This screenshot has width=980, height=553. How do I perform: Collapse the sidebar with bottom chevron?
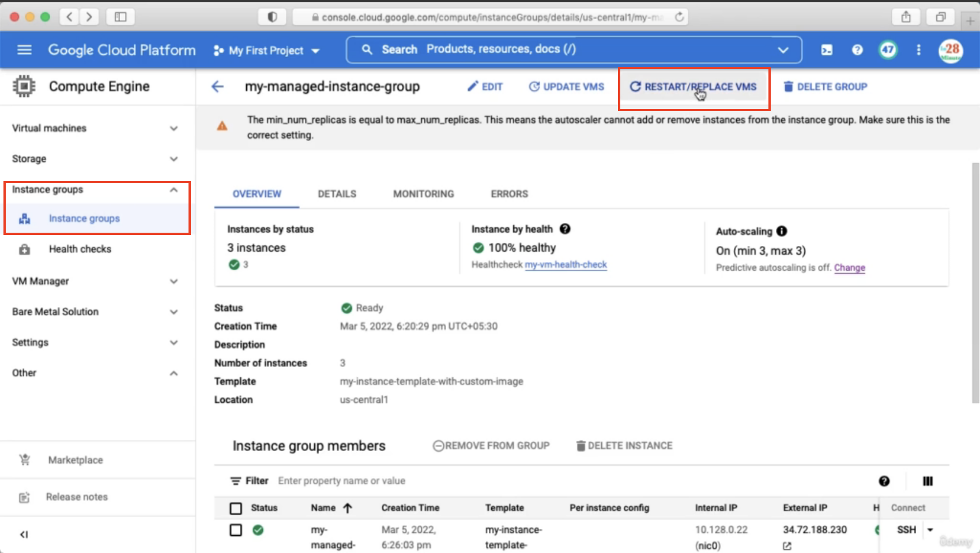click(x=24, y=534)
